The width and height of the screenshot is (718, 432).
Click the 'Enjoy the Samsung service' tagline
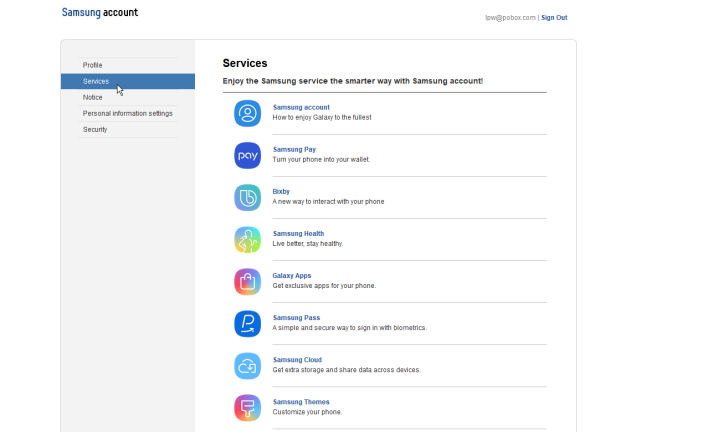coord(353,81)
